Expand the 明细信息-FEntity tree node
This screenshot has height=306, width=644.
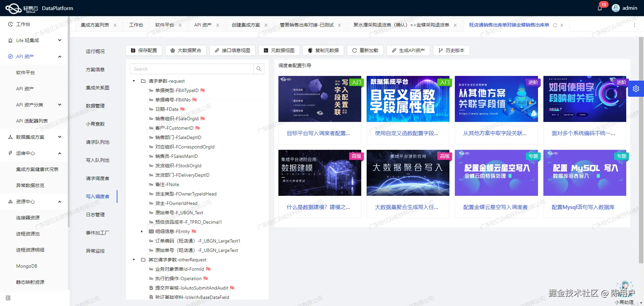(x=142, y=231)
